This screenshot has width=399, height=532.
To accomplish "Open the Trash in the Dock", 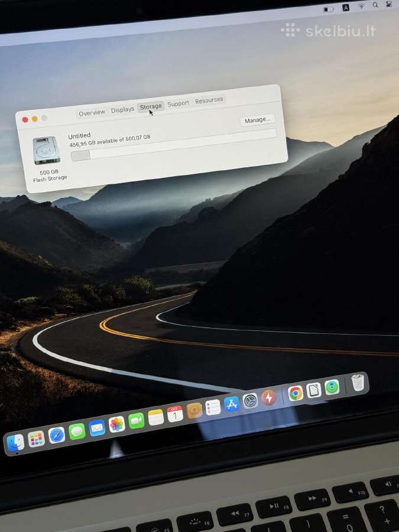I will pos(358,382).
